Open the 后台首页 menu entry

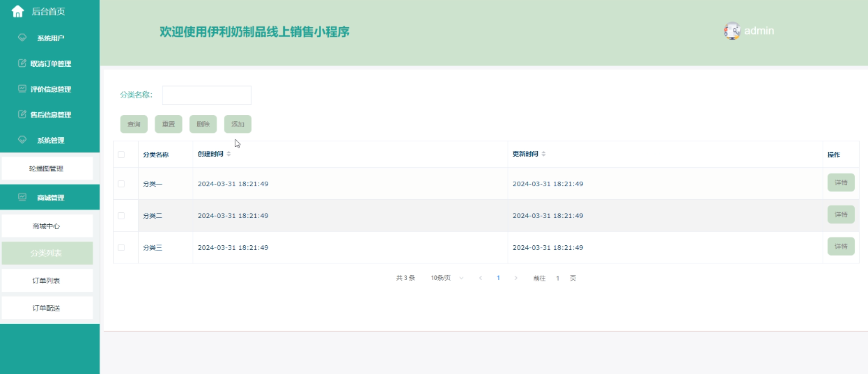point(48,11)
